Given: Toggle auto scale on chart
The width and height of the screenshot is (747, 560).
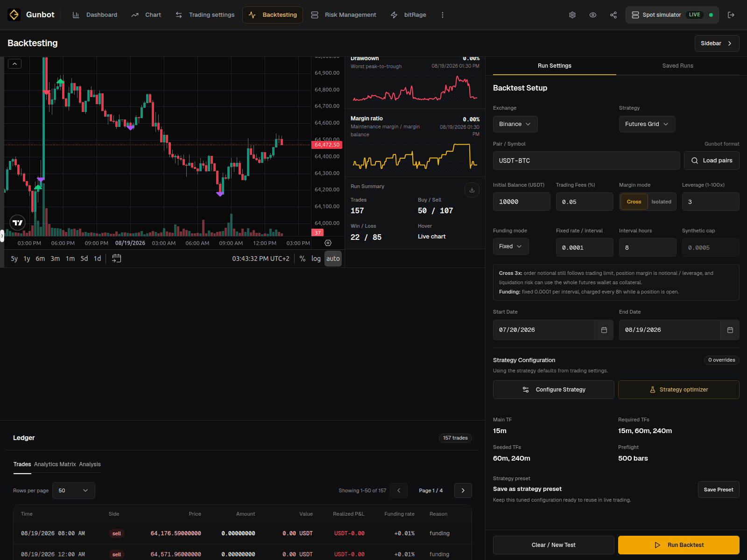Looking at the screenshot, I should 333,259.
